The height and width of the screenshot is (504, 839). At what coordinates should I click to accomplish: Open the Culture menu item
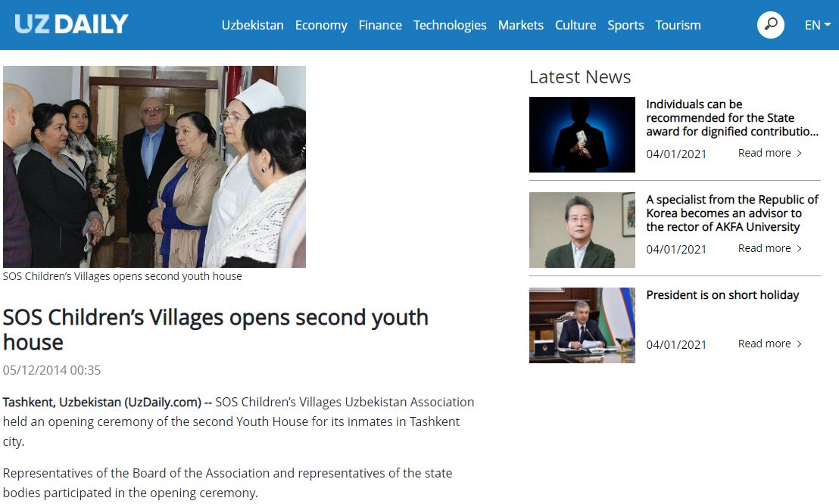(x=575, y=25)
